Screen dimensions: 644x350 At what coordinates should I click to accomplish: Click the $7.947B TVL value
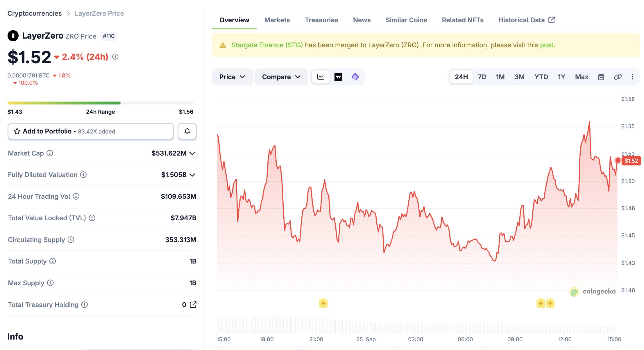point(183,218)
